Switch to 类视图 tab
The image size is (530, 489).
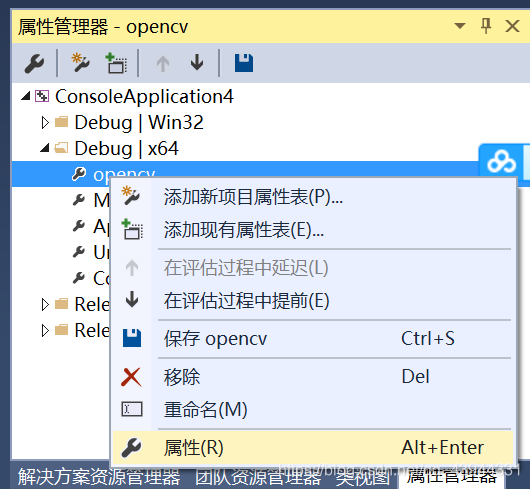tap(363, 477)
